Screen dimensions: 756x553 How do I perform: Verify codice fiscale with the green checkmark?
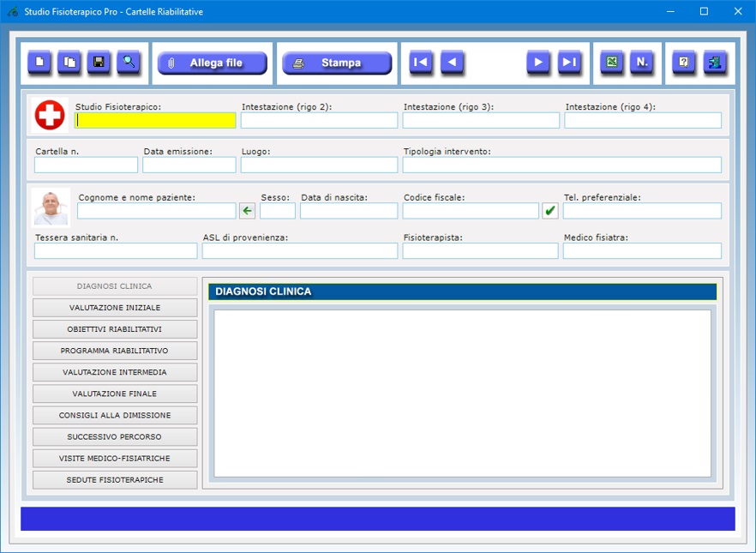550,211
